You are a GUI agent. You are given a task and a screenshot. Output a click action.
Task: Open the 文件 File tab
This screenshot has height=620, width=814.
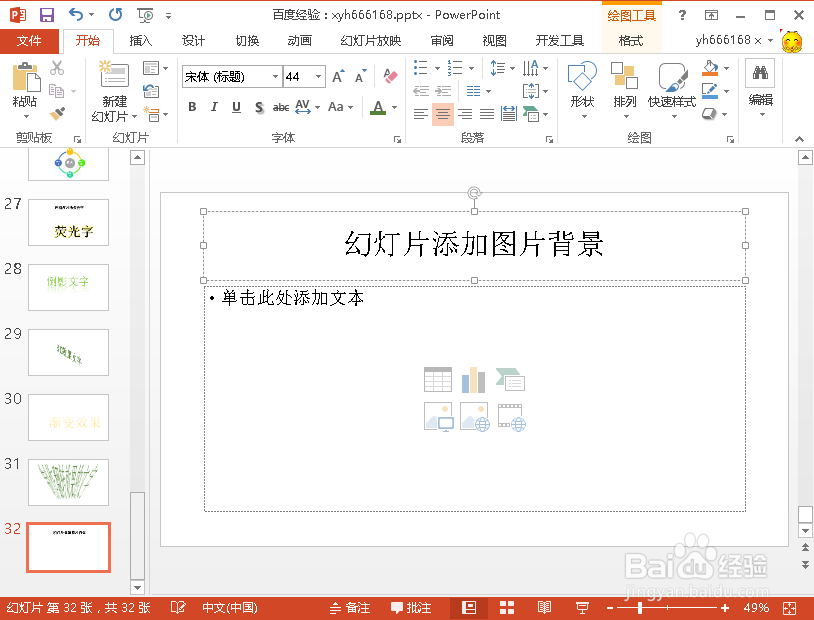[x=29, y=41]
